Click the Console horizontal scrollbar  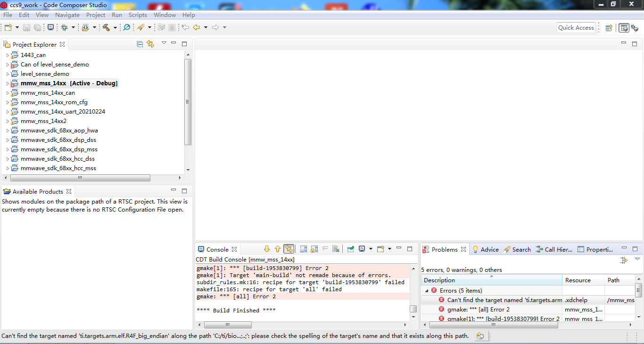tap(228, 325)
